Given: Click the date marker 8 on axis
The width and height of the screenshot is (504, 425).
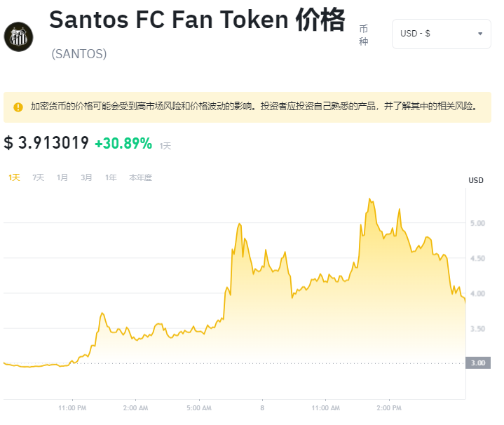Looking at the screenshot, I should [262, 408].
